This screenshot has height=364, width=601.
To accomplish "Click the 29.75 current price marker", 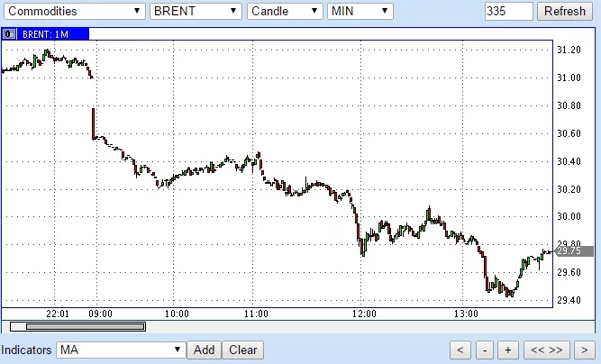I will [x=574, y=251].
